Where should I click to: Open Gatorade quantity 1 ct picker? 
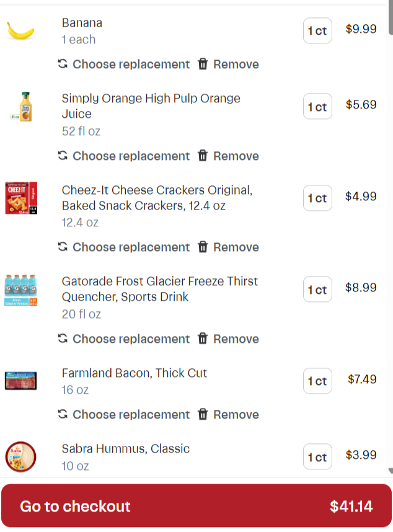pyautogui.click(x=317, y=289)
